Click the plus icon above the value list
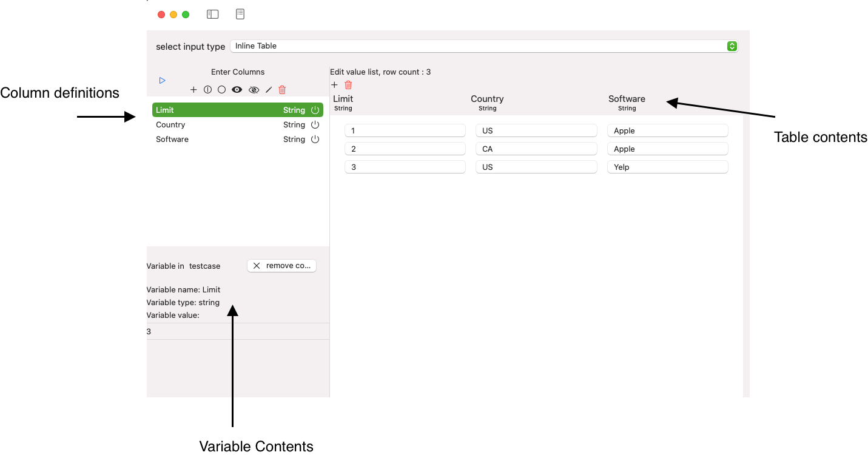 point(334,85)
